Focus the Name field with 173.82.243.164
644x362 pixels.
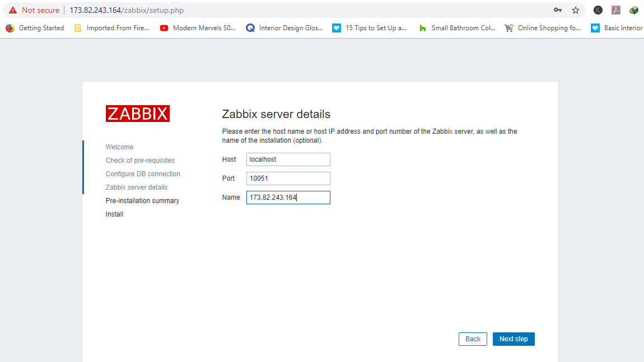pyautogui.click(x=288, y=198)
